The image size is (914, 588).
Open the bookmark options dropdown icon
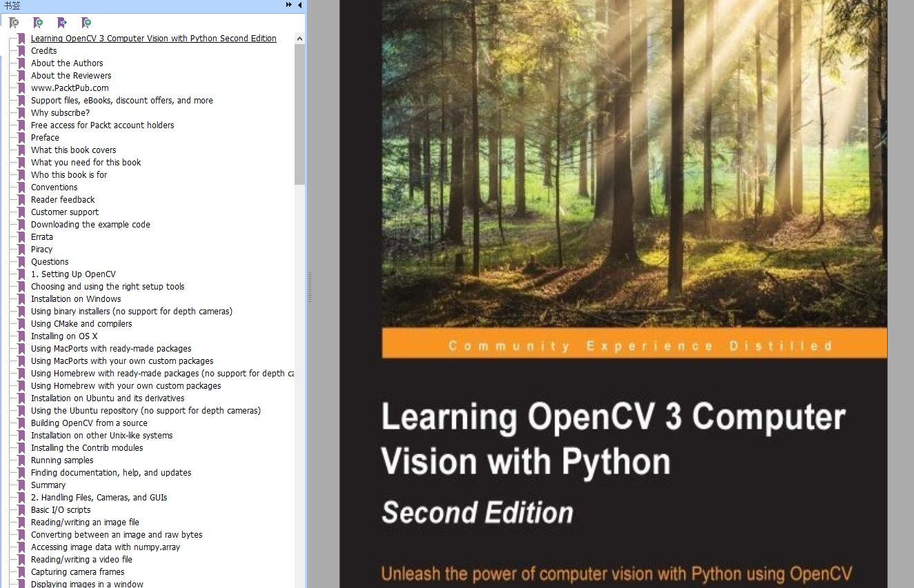(86, 23)
